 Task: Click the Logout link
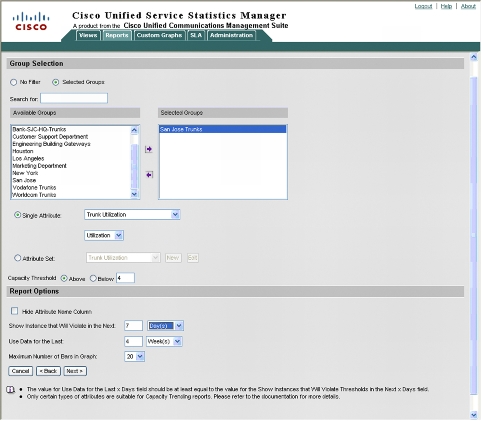tap(423, 6)
